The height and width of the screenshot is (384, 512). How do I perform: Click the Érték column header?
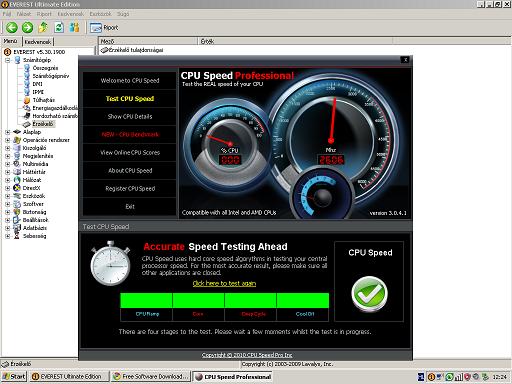(295, 41)
